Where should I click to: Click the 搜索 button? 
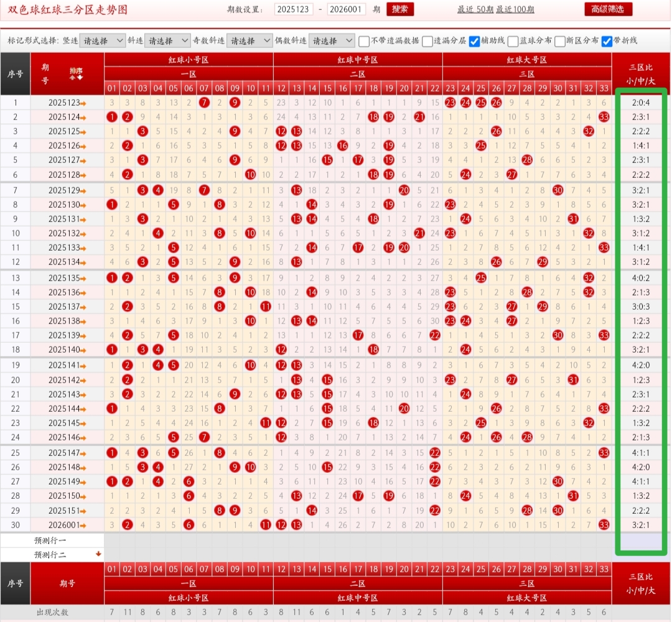400,9
